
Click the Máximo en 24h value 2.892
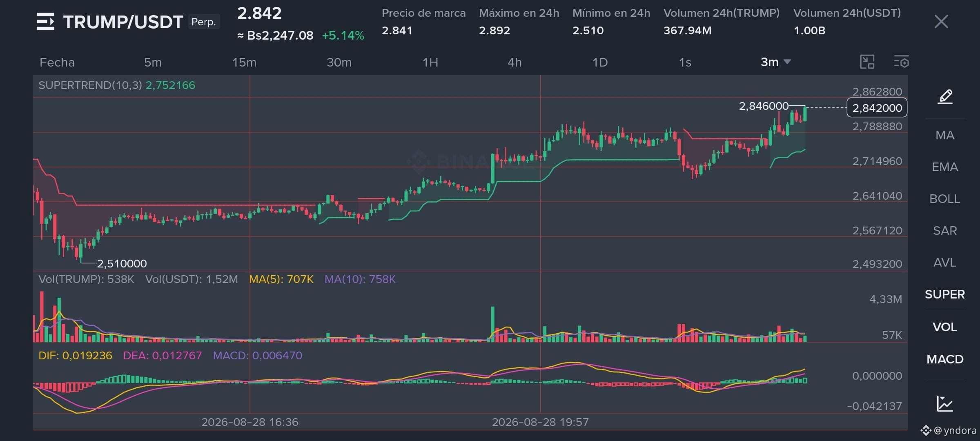click(494, 31)
